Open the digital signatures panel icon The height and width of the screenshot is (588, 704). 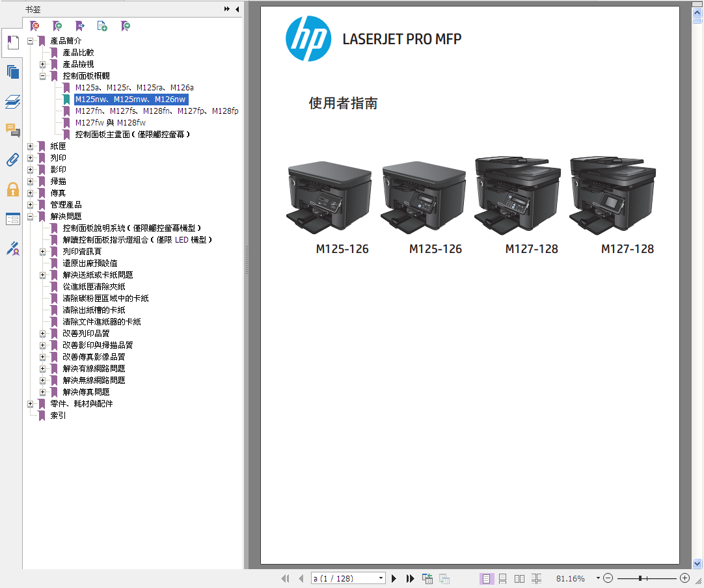click(x=12, y=248)
